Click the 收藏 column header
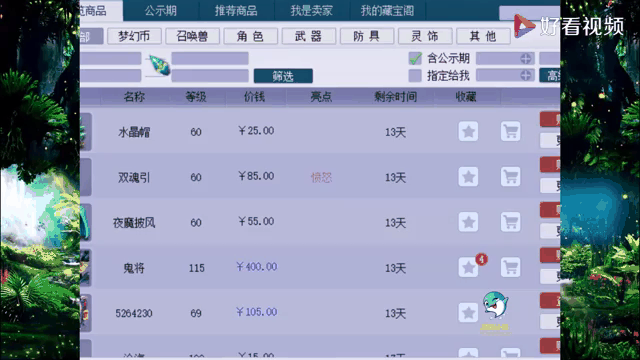Viewport: 640px width, 360px height. pyautogui.click(x=466, y=97)
